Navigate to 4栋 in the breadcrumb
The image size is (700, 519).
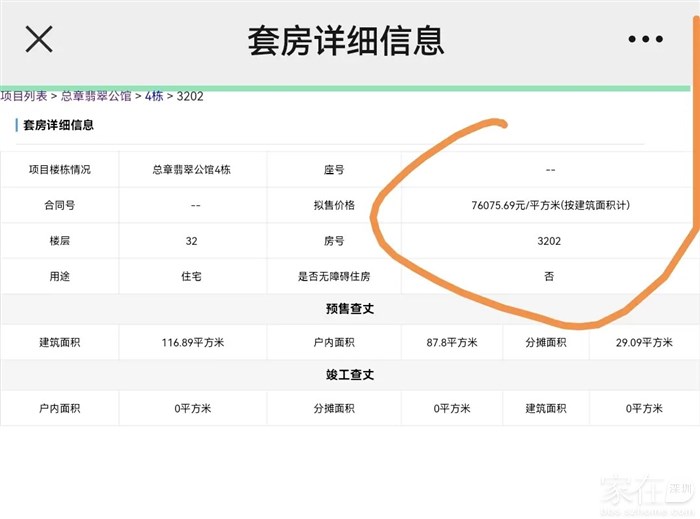(x=154, y=96)
